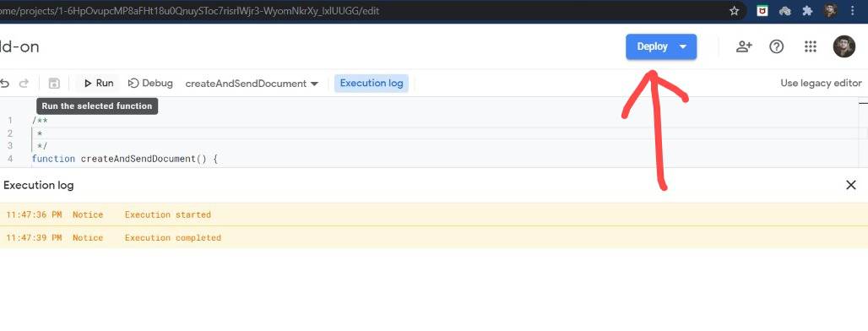868x331 pixels.
Task: Open the cloud extension icon
Action: point(784,10)
